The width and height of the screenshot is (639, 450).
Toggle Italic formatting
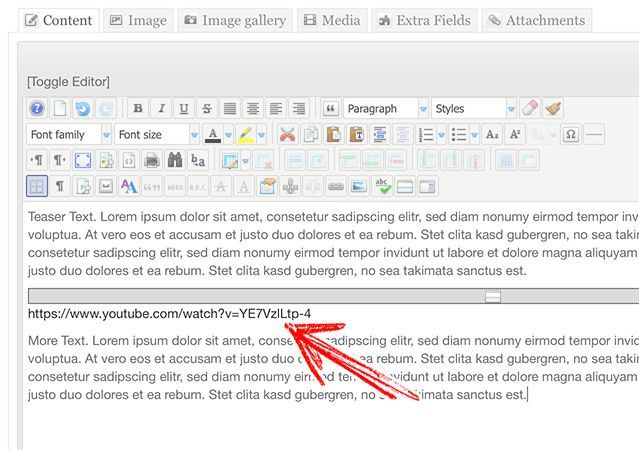tap(161, 108)
